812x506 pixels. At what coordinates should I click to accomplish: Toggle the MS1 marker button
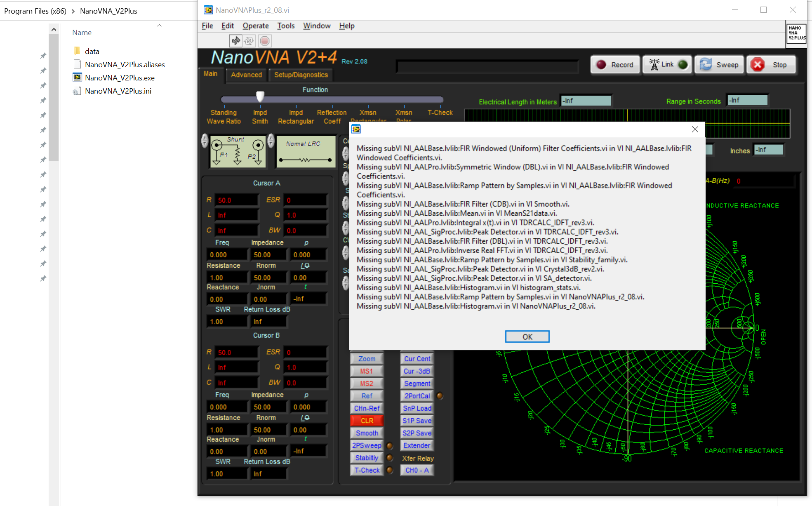(367, 371)
